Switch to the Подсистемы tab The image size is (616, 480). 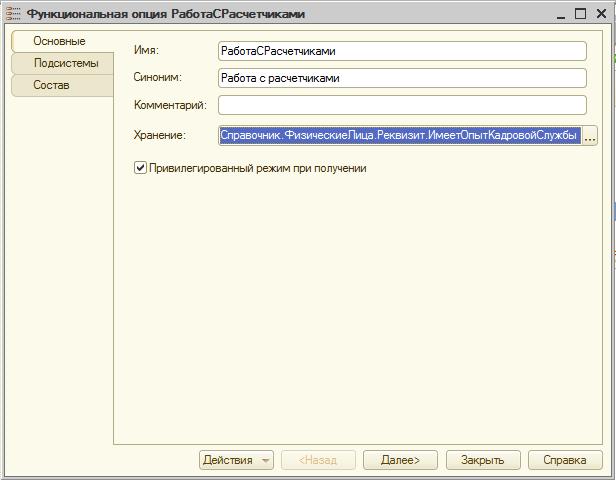(63, 63)
